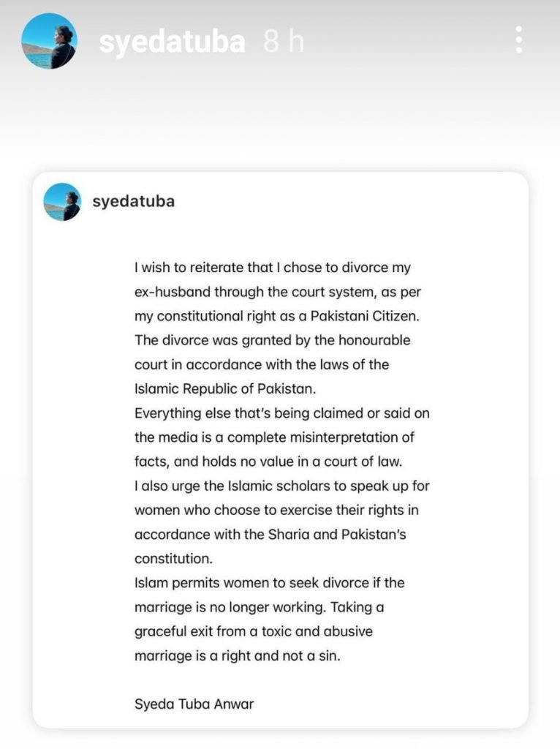Image resolution: width=560 pixels, height=749 pixels.
Task: Click the line "The divorce was granted by"
Action: tap(273, 340)
